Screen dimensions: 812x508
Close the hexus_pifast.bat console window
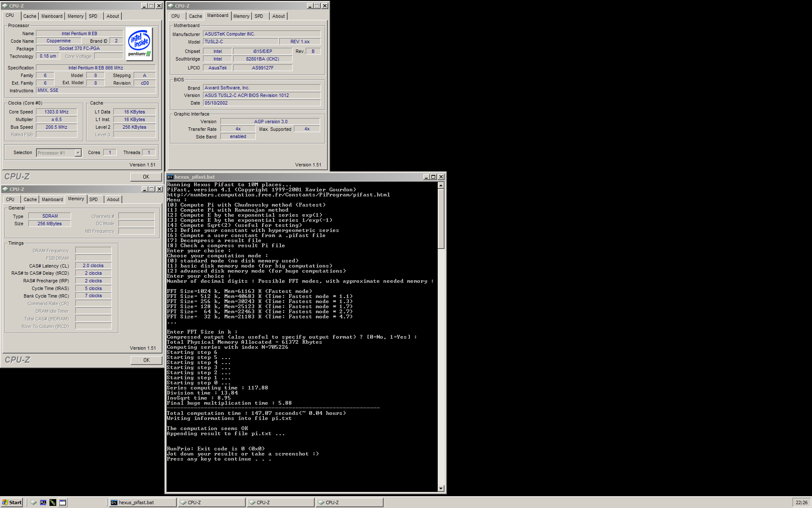(441, 177)
